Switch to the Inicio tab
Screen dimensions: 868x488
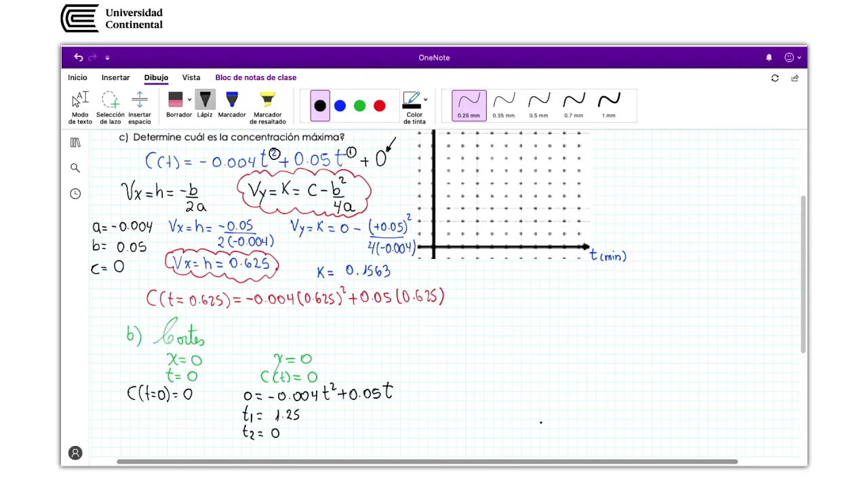(77, 78)
